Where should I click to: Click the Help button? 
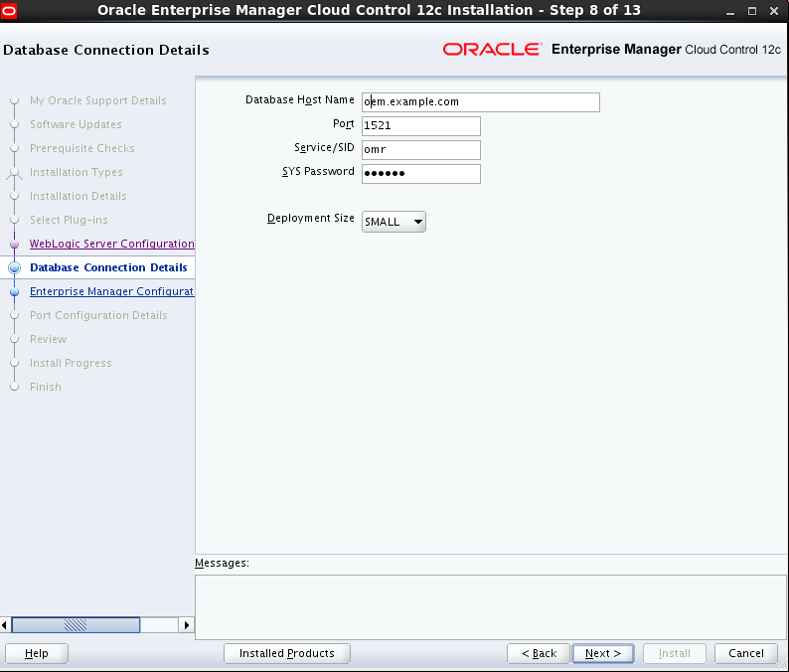click(37, 653)
